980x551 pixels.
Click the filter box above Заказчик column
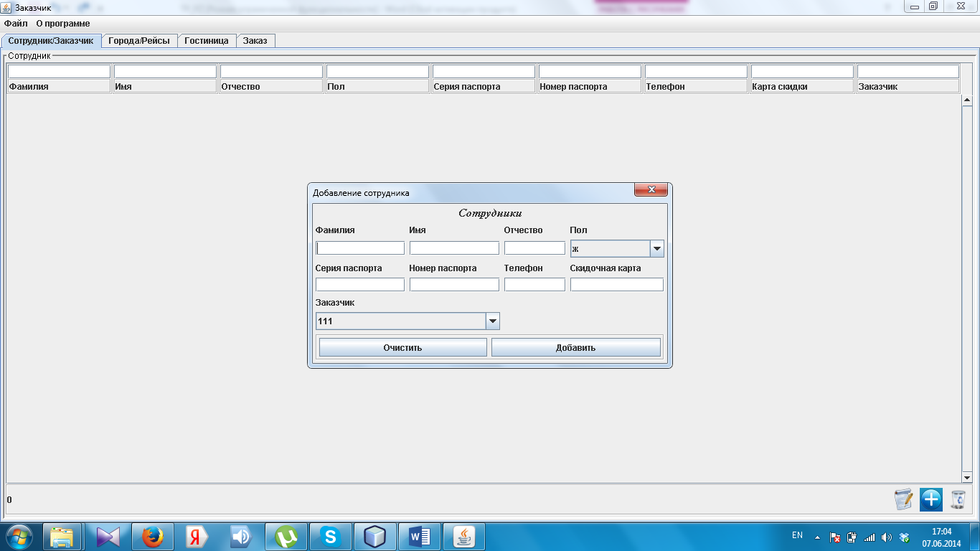tap(908, 72)
